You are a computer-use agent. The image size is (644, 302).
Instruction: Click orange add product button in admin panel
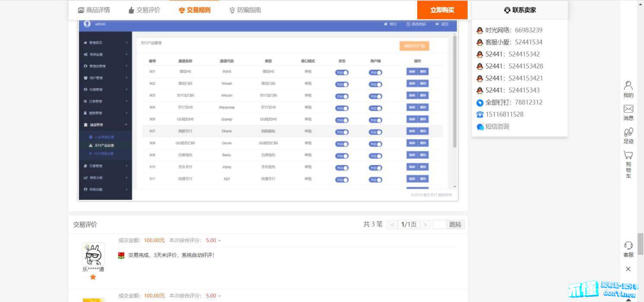coord(414,46)
